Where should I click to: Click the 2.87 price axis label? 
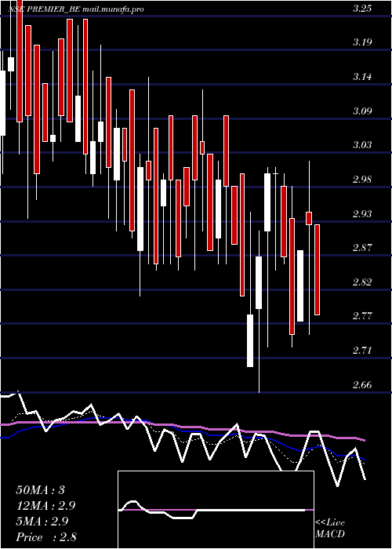pos(362,248)
